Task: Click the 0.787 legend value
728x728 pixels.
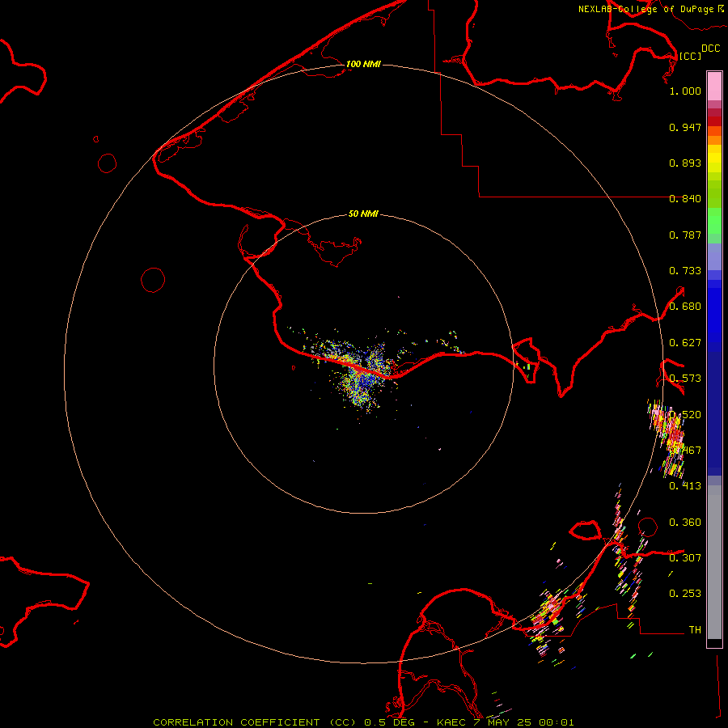Action: click(685, 235)
